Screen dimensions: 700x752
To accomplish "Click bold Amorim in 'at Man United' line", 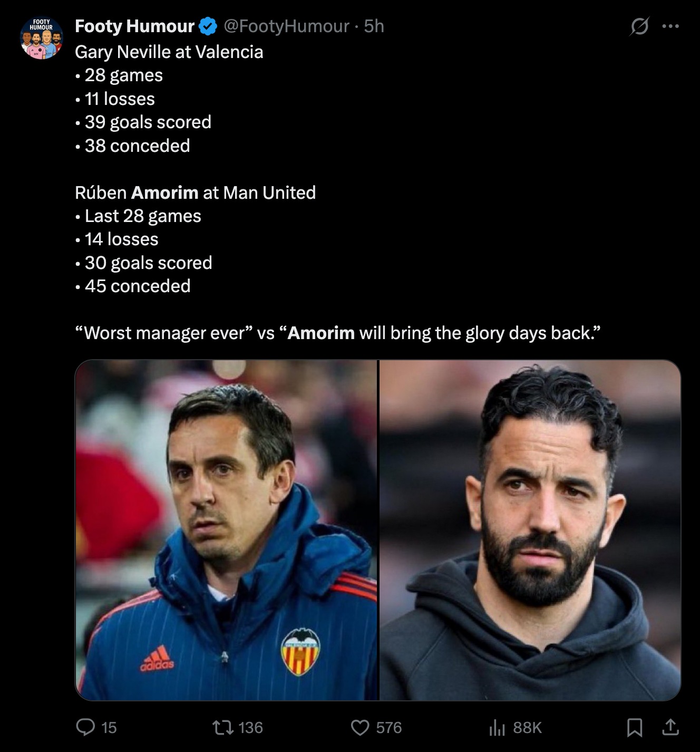I will click(x=164, y=192).
